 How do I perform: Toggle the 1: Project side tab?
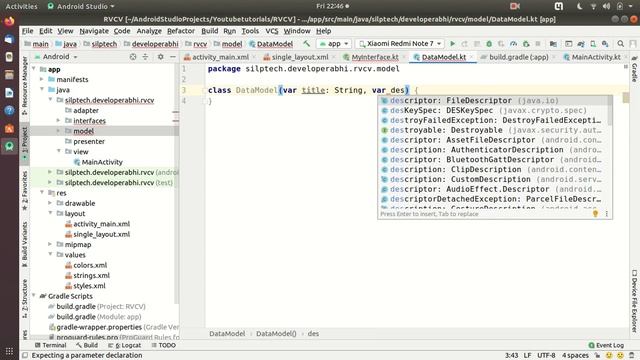24,143
